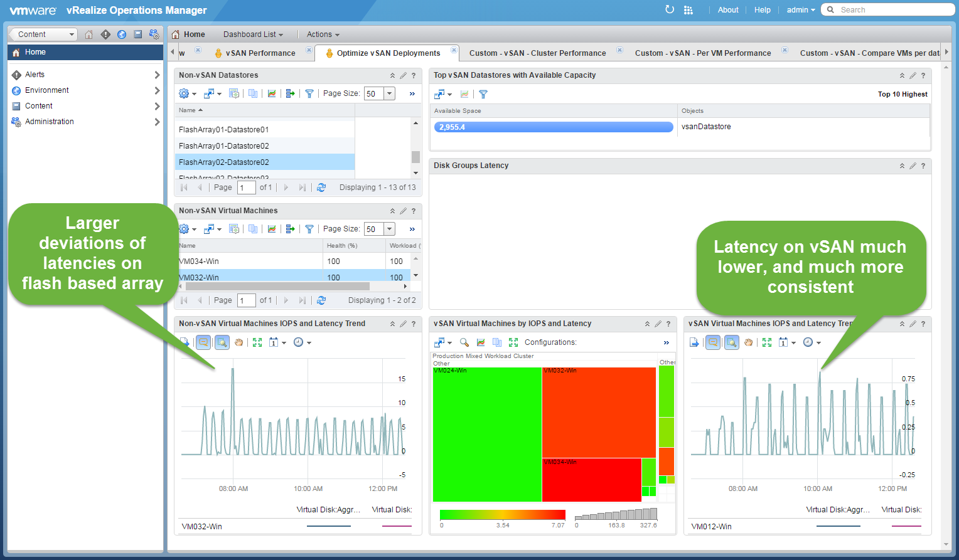Open Environment in left navigation

47,90
